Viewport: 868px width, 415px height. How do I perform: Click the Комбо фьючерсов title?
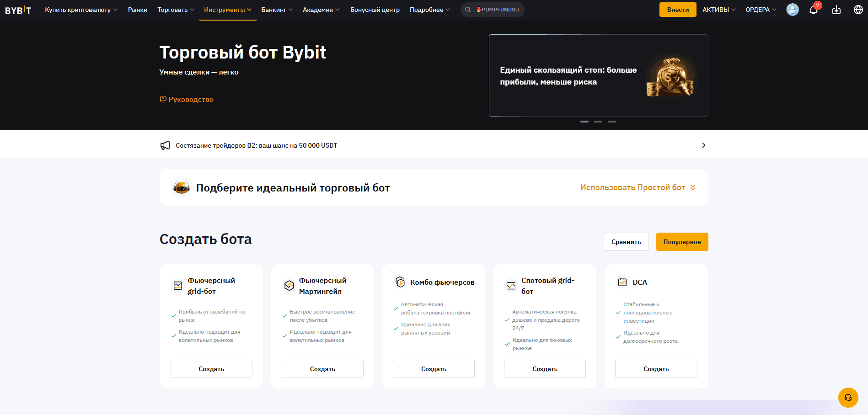(x=442, y=282)
